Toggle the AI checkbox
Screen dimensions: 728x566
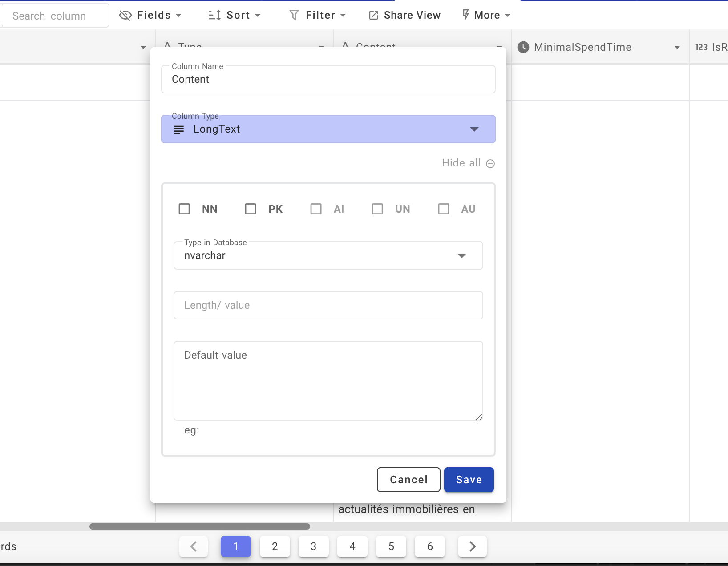click(316, 209)
